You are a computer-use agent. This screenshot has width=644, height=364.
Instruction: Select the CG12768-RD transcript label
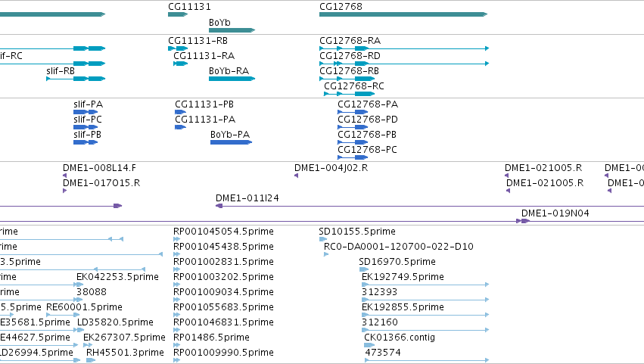[x=350, y=56]
